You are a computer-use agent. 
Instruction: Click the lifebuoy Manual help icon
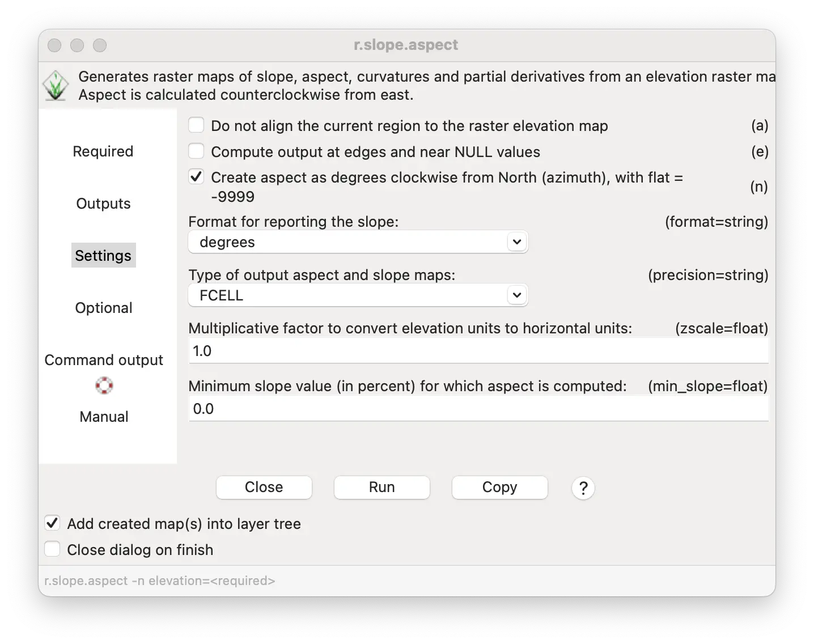(x=104, y=385)
